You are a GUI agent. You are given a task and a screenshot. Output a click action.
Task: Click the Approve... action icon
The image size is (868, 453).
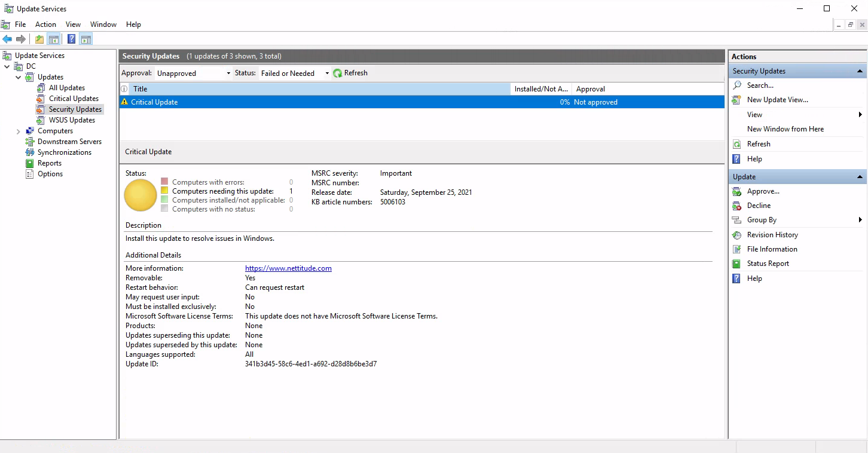click(737, 191)
